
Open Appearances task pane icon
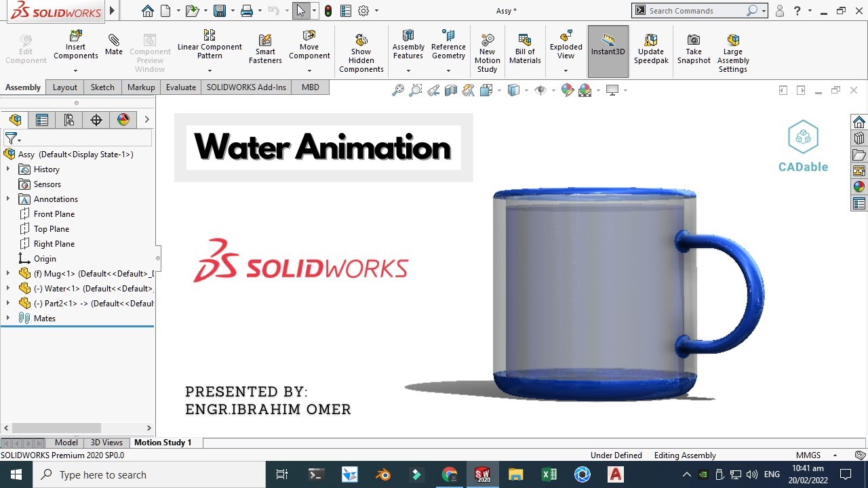(x=859, y=186)
